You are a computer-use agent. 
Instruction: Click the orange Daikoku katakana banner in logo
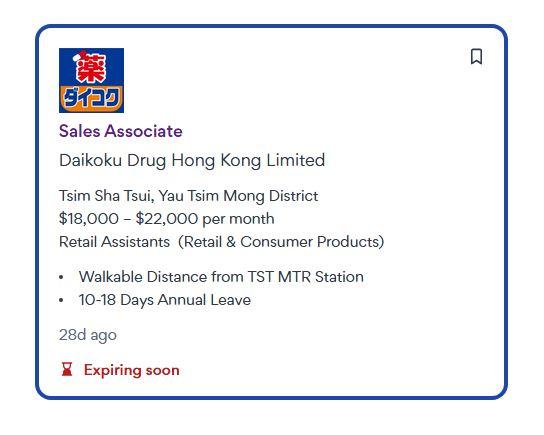[92, 99]
